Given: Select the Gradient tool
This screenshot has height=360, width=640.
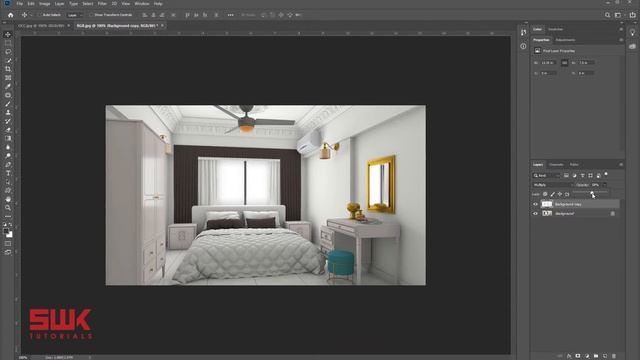Looking at the screenshot, I should tap(8, 138).
